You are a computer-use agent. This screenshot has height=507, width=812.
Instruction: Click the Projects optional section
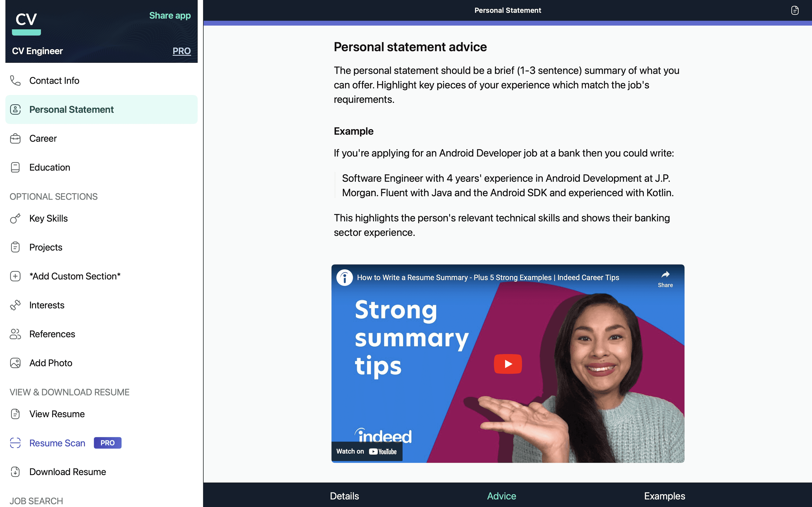pyautogui.click(x=46, y=247)
